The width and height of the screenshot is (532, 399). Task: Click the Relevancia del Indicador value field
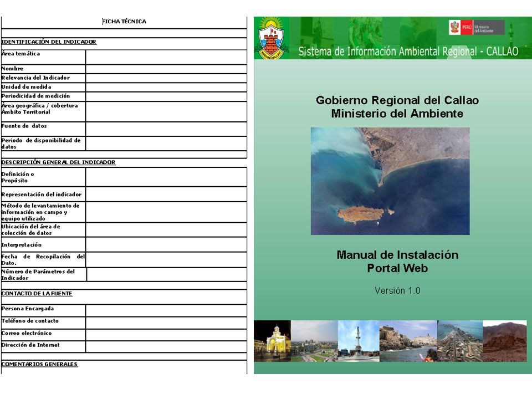pos(166,78)
